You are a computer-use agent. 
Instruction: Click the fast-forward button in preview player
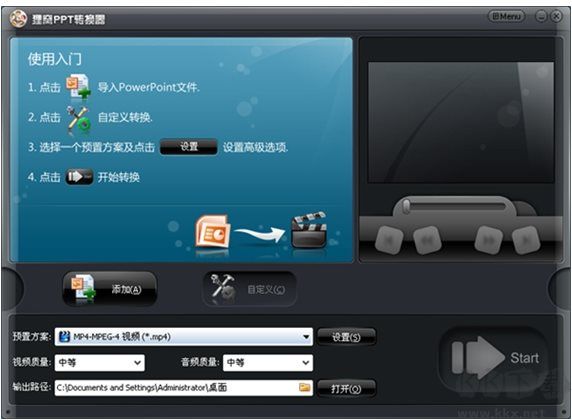pos(489,240)
